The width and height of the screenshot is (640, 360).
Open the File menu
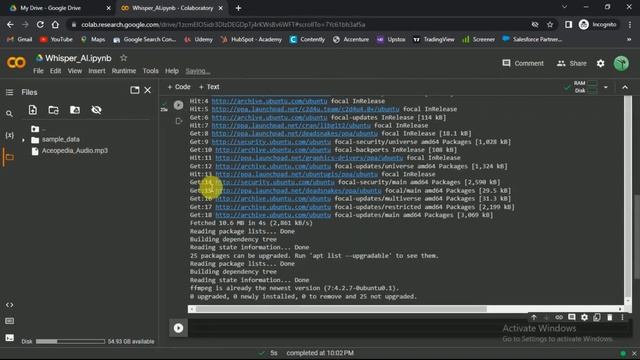pos(38,71)
